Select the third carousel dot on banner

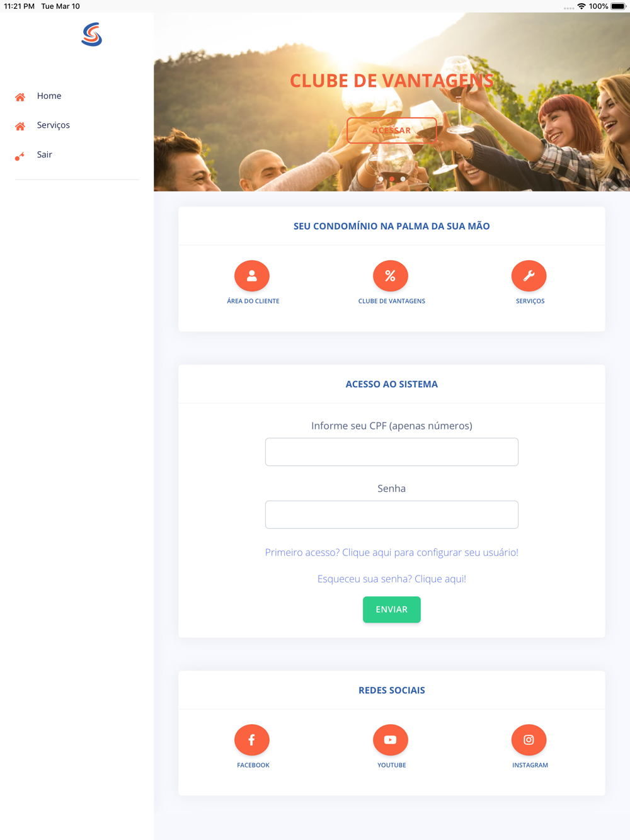click(x=403, y=179)
